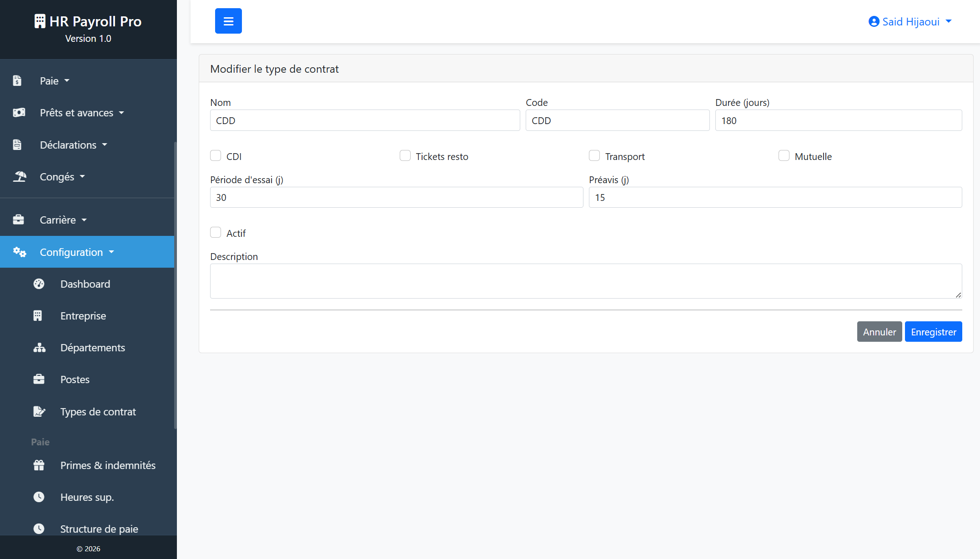This screenshot has height=559, width=980.
Task: Expand the Déclarations dropdown menu
Action: pyautogui.click(x=87, y=145)
